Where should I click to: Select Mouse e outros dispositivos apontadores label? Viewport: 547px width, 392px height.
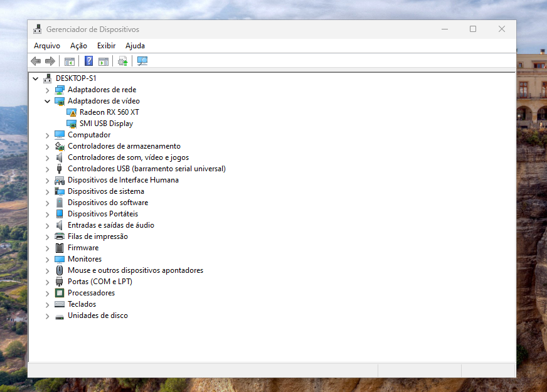(x=135, y=270)
